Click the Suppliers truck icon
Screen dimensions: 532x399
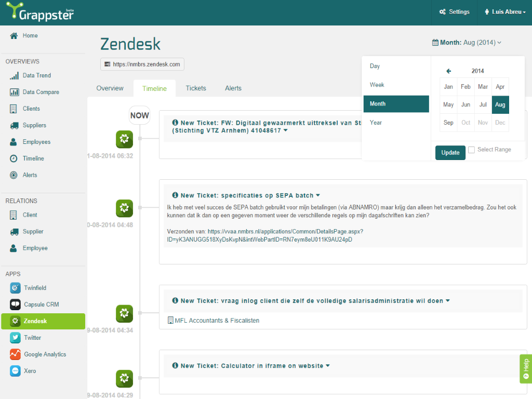[x=14, y=126]
